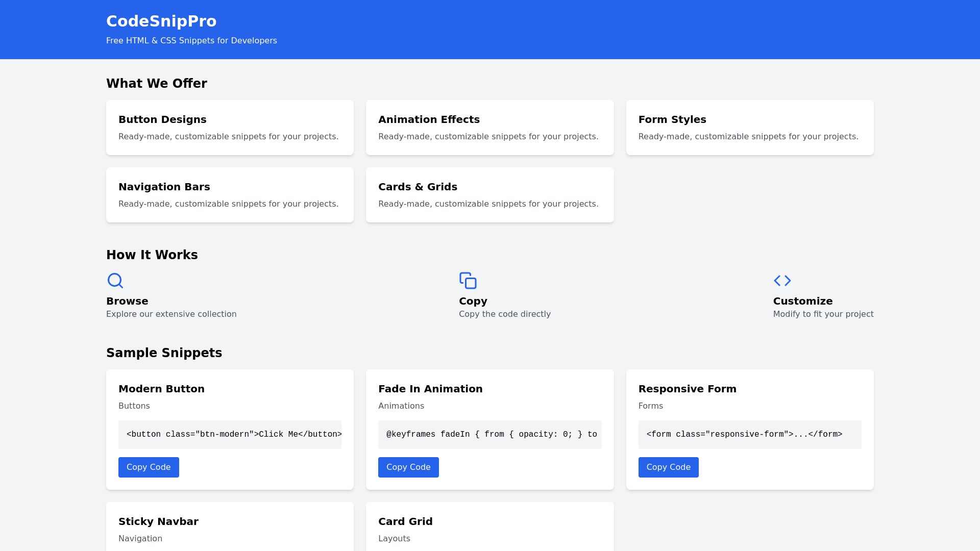Click the Responsive Form snippet title
This screenshot has width=980, height=551.
(687, 389)
